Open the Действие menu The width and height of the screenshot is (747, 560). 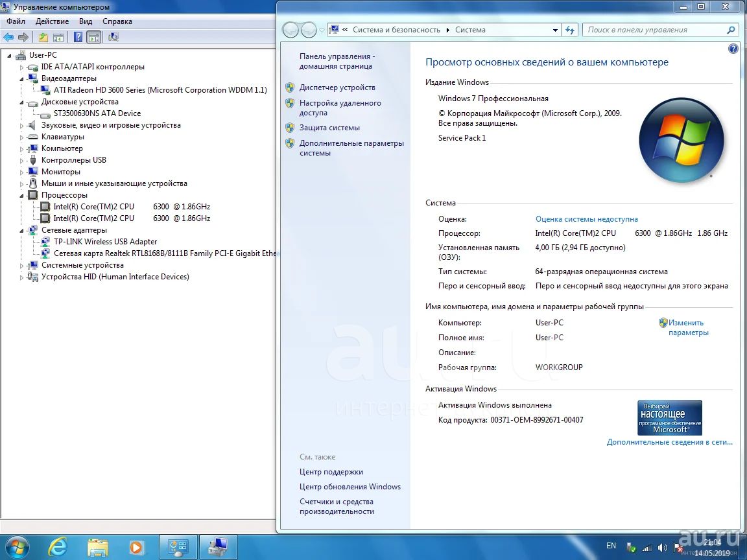(52, 21)
